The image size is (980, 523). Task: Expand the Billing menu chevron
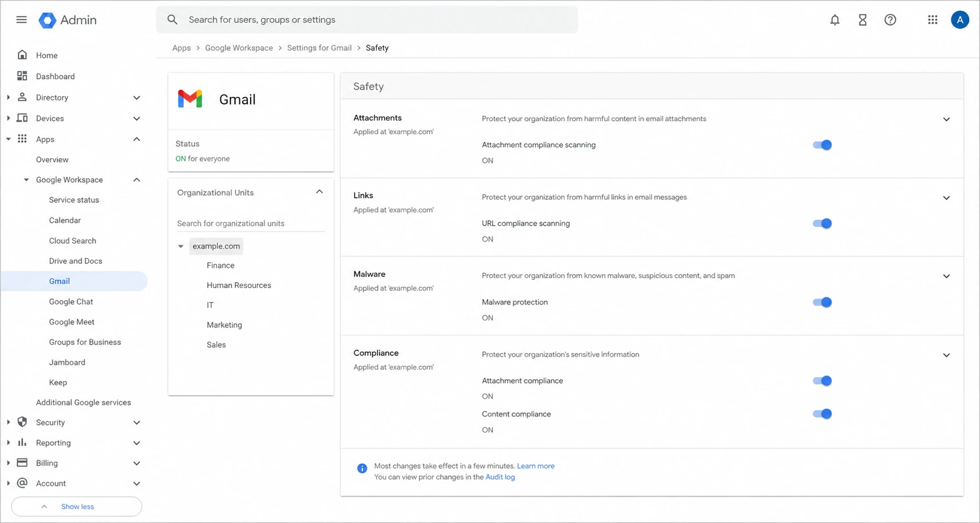[136, 463]
